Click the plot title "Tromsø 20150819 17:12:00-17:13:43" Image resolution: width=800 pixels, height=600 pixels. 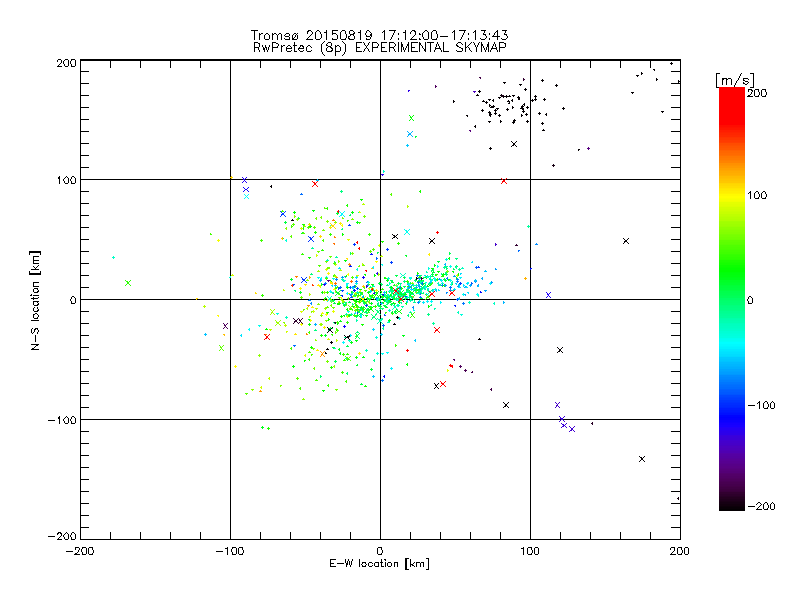[x=379, y=35]
